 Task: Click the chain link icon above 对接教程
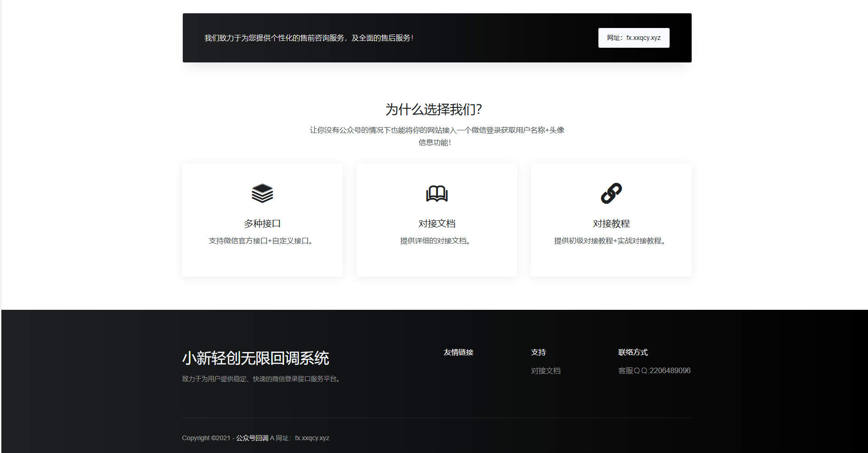611,193
